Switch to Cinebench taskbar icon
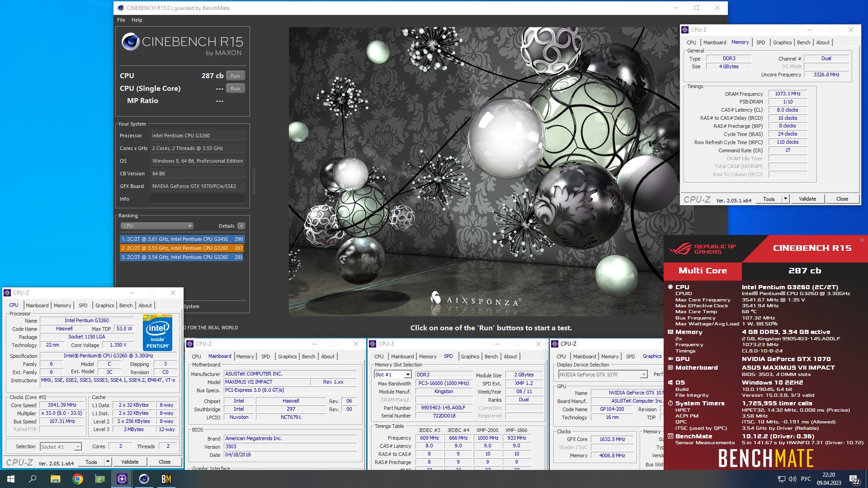This screenshot has height=488, width=868. (144, 479)
